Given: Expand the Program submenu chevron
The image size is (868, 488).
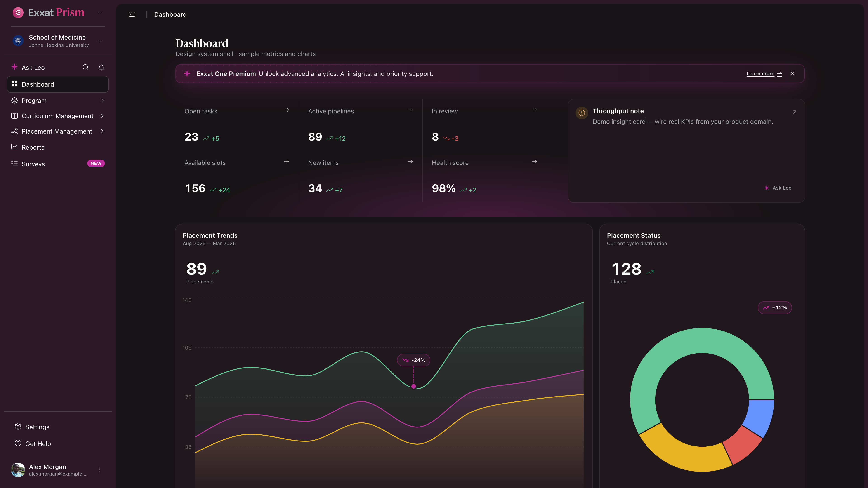Looking at the screenshot, I should [x=102, y=101].
